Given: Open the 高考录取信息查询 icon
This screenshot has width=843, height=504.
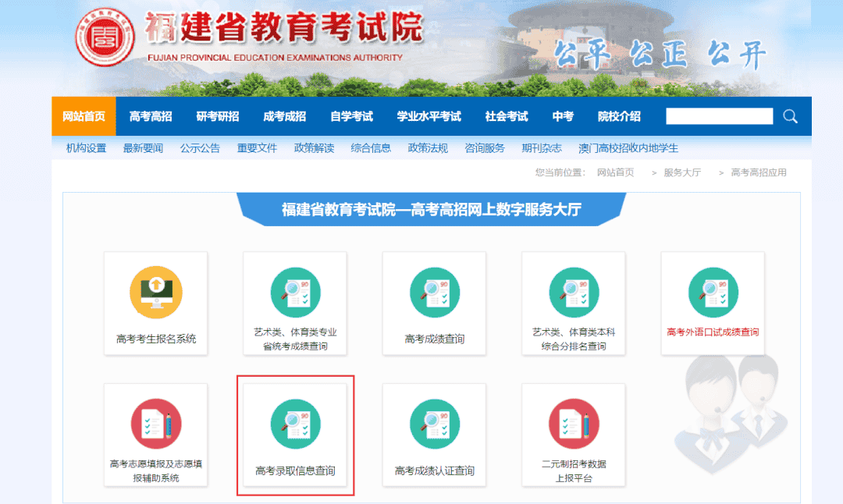Looking at the screenshot, I should [295, 424].
